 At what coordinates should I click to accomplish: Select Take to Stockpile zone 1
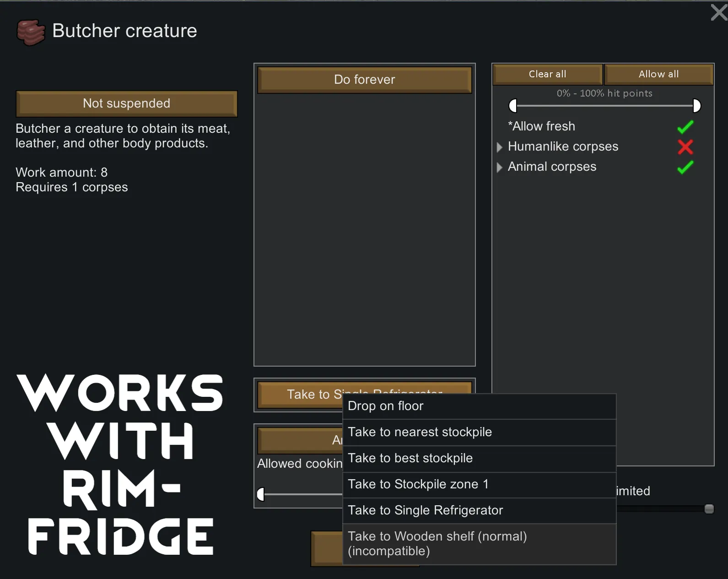coord(479,484)
